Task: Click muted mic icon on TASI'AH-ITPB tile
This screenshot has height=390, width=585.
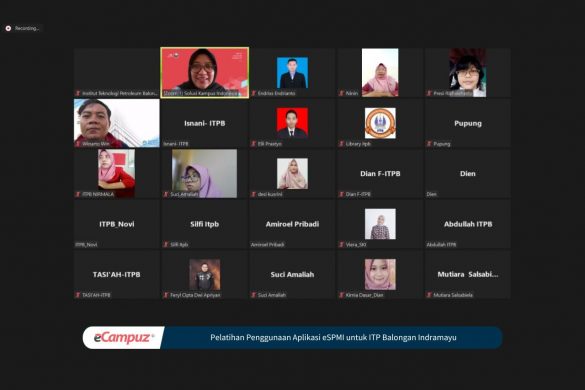Action: click(x=78, y=295)
